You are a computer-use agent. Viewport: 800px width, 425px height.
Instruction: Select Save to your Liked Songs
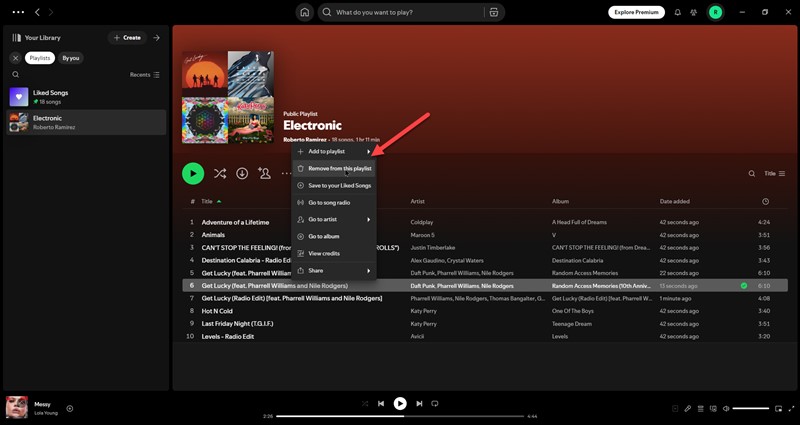[334, 186]
